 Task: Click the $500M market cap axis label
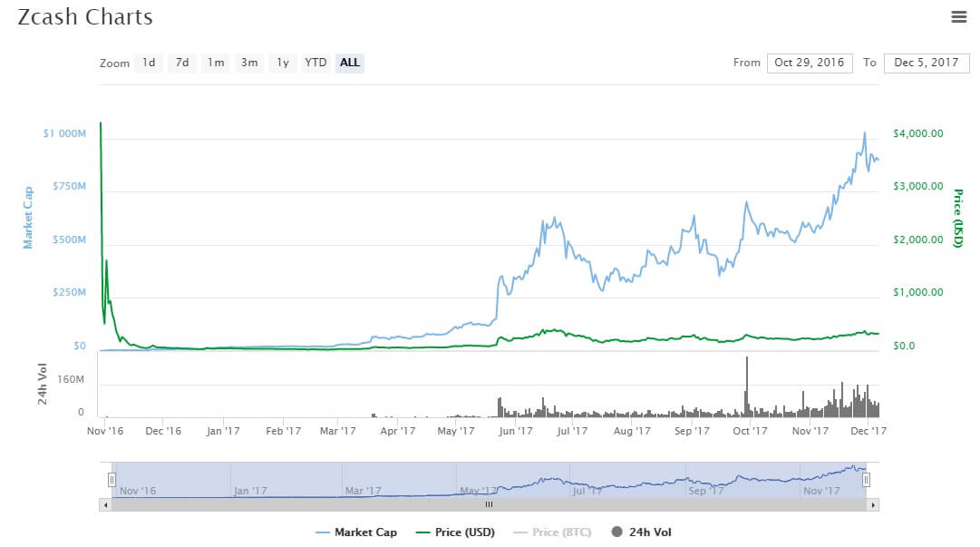(x=70, y=239)
